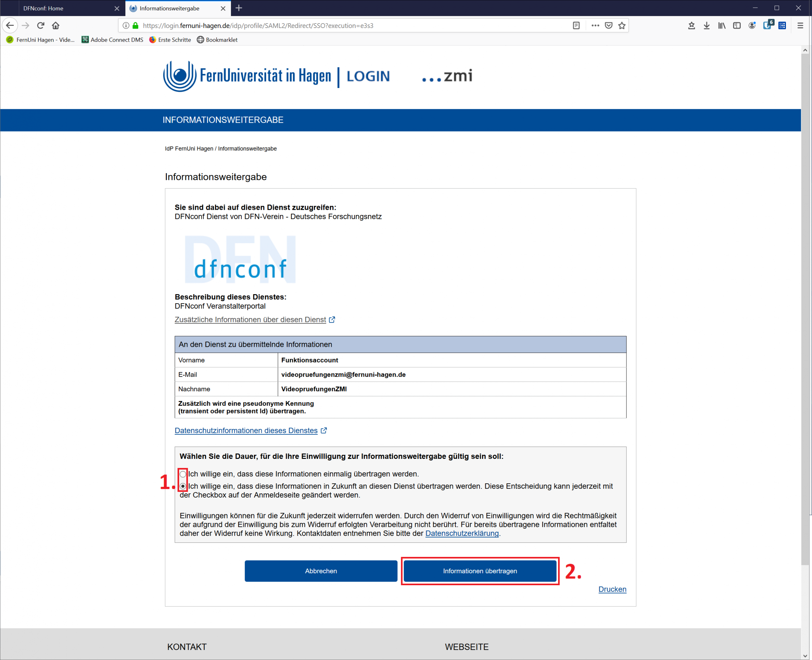
Task: Open the Firefox hamburger menu
Action: (x=800, y=25)
